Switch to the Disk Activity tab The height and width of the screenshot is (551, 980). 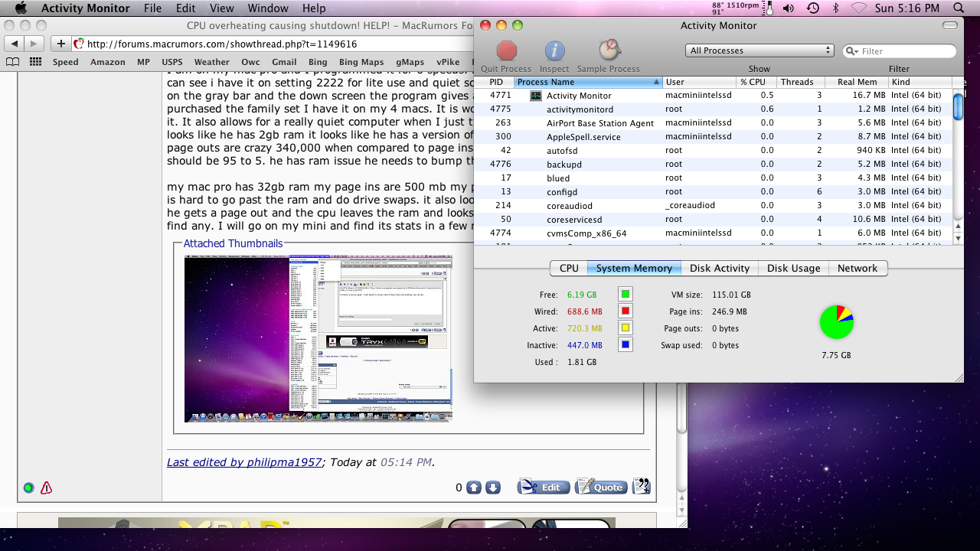point(720,268)
